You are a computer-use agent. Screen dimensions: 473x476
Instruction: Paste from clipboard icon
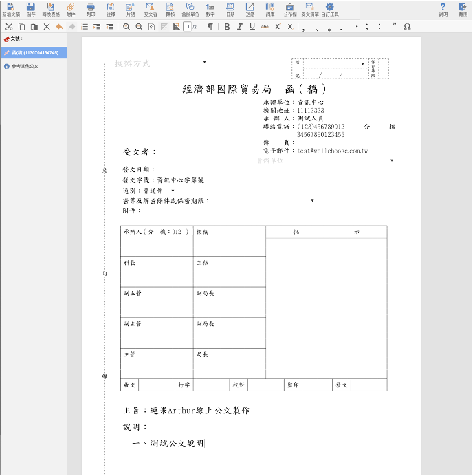pos(34,27)
